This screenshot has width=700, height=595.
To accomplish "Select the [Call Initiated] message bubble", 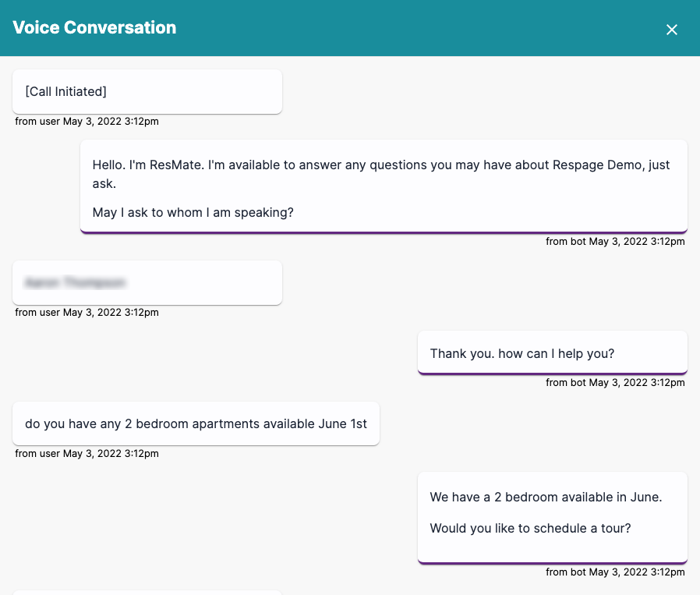I will [x=147, y=92].
